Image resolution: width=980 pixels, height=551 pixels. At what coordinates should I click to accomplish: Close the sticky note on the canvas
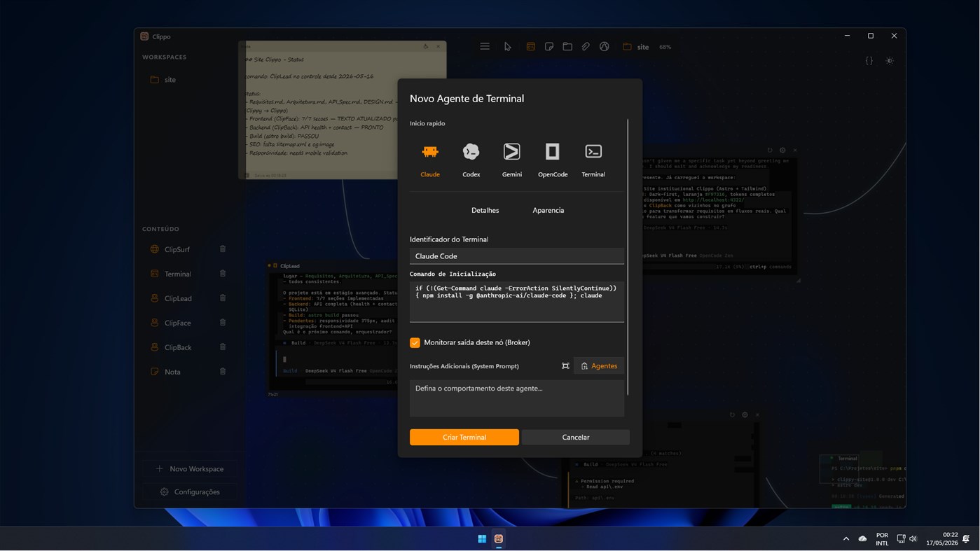pos(439,47)
